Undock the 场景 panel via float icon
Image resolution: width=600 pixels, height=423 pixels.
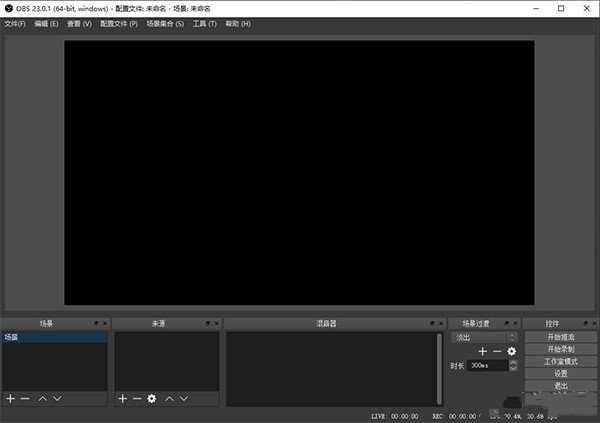pos(96,324)
